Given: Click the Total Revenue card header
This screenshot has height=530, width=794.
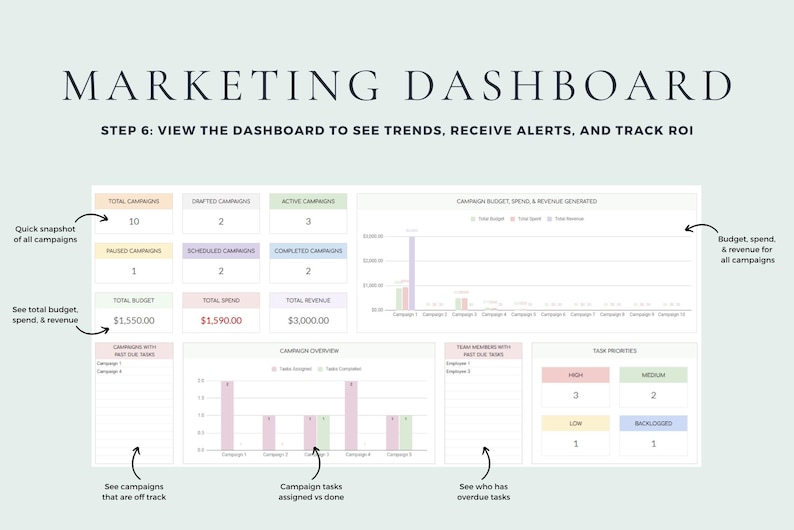Looking at the screenshot, I should (x=308, y=300).
